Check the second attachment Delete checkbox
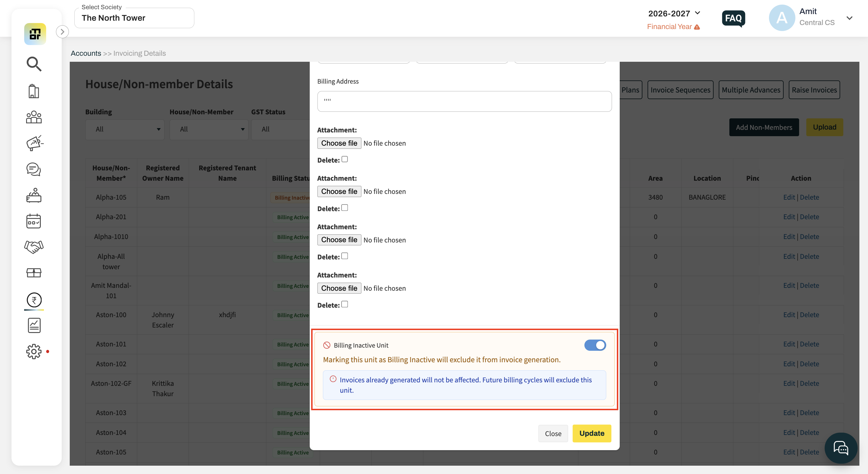This screenshot has height=474, width=868. [345, 208]
